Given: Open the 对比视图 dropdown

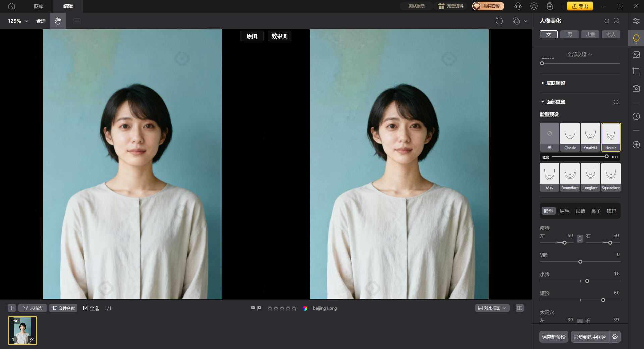Looking at the screenshot, I should 492,308.
